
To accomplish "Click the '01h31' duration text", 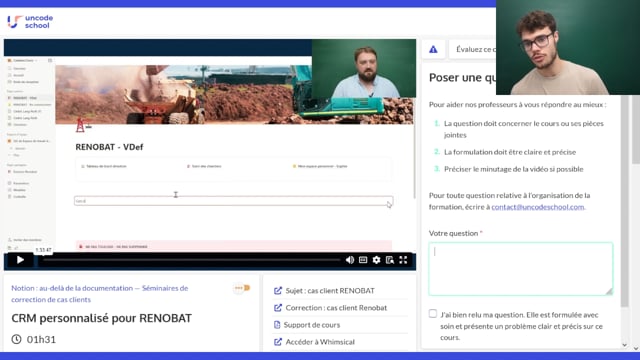I will pos(41,340).
